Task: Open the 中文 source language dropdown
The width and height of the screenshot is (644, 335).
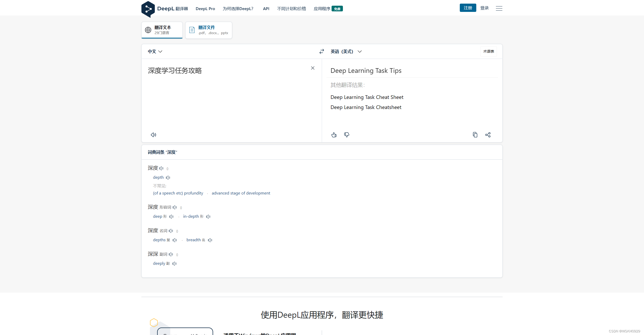Action: (155, 52)
